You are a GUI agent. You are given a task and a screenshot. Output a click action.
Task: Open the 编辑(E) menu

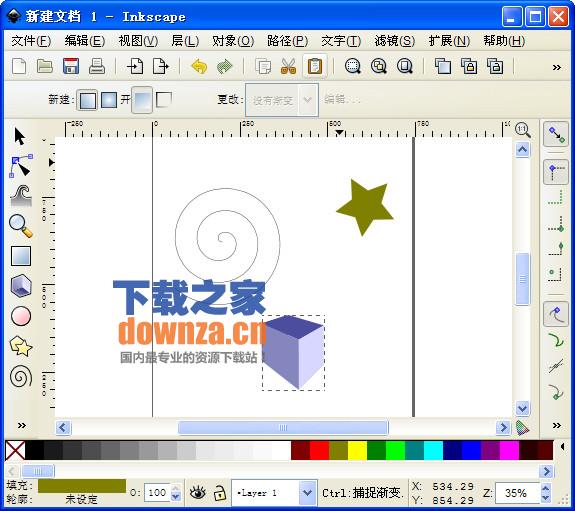(x=85, y=41)
